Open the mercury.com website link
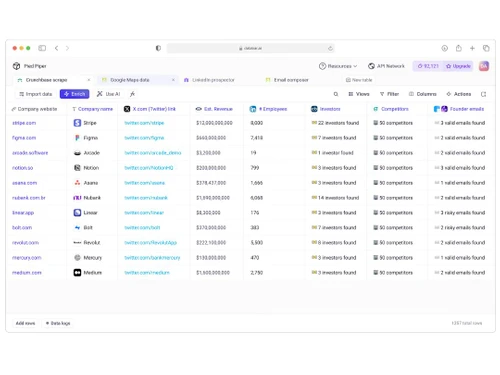 [27, 258]
